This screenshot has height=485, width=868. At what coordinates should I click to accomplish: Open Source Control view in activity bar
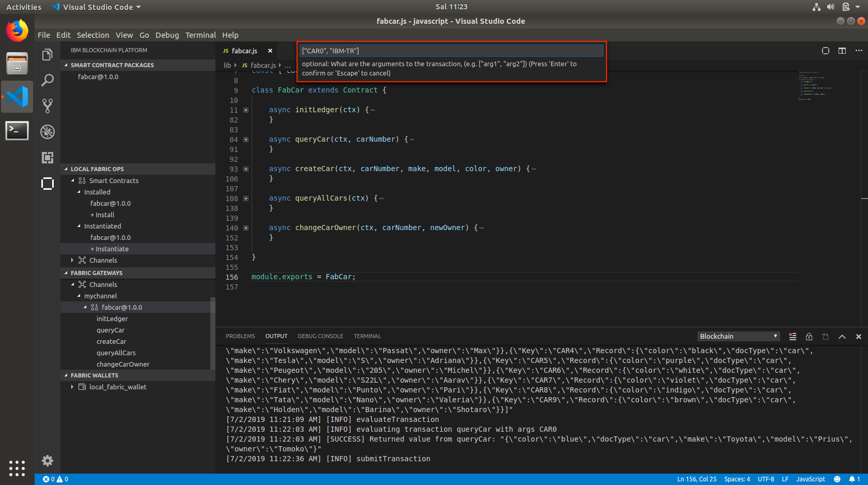(x=48, y=106)
